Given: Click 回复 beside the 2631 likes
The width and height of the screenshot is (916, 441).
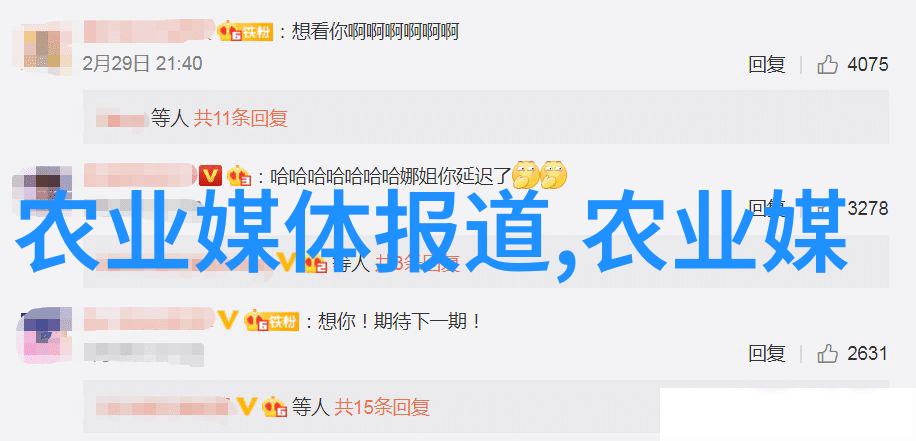Looking at the screenshot, I should pyautogui.click(x=766, y=353).
